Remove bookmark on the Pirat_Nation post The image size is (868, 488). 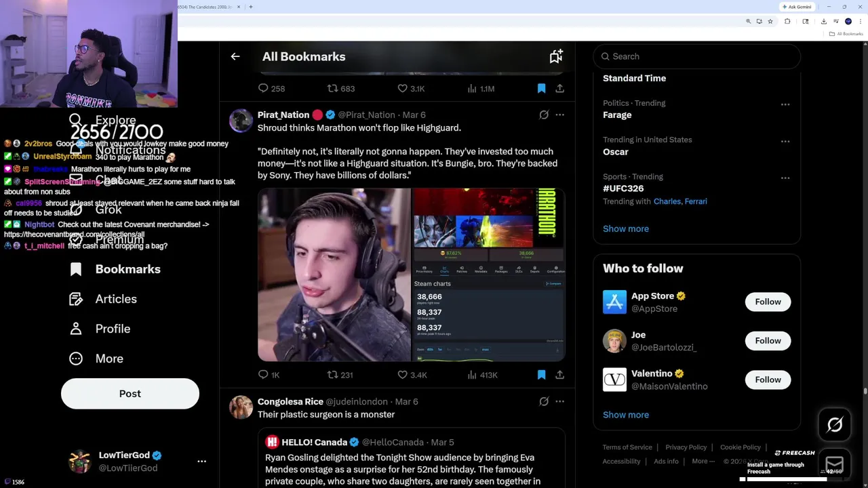click(x=541, y=375)
